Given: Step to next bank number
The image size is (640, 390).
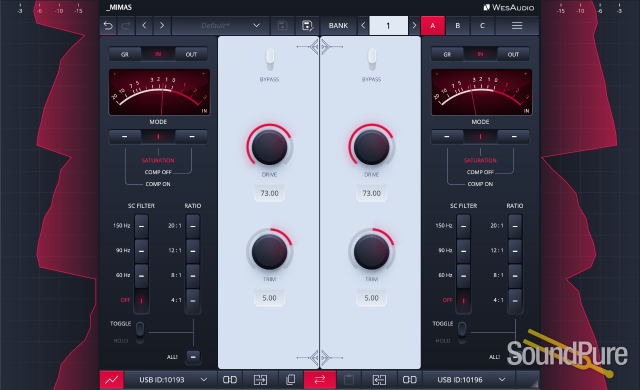Looking at the screenshot, I should pyautogui.click(x=414, y=26).
